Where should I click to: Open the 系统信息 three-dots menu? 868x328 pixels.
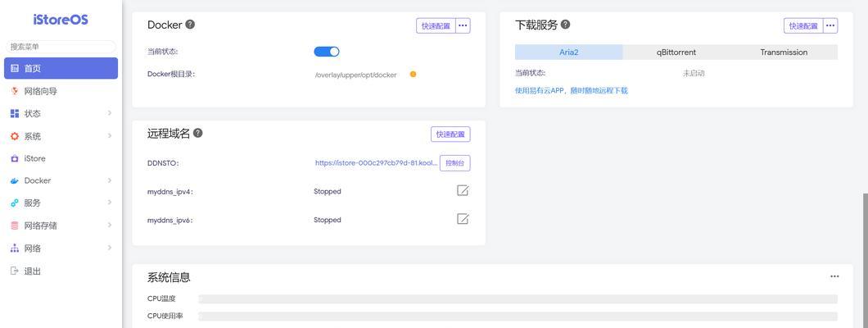click(x=834, y=276)
